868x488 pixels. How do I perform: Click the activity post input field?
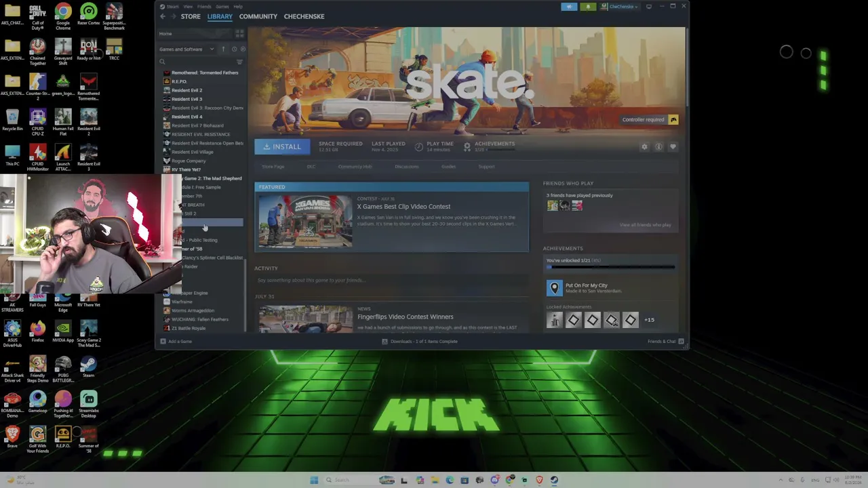click(391, 280)
